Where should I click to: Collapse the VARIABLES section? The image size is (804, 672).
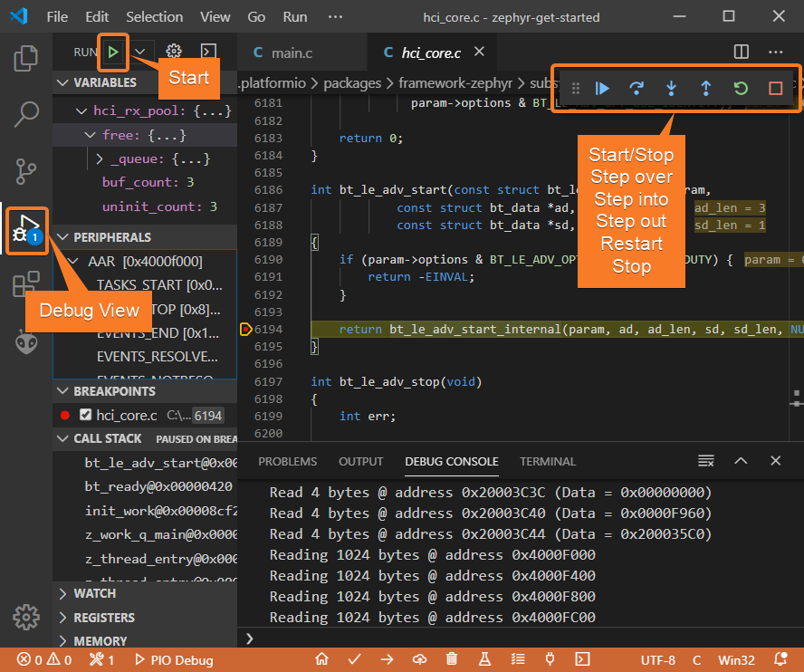[x=62, y=82]
